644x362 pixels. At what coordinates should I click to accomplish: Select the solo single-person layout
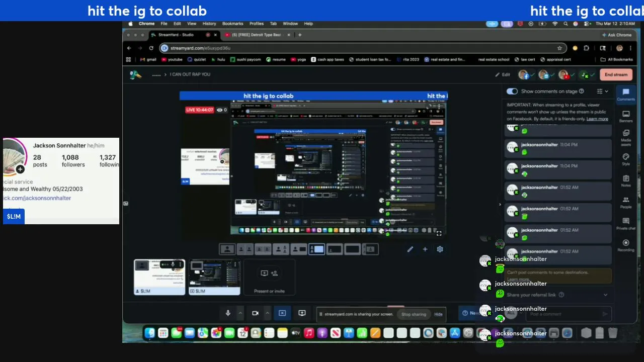(x=228, y=249)
